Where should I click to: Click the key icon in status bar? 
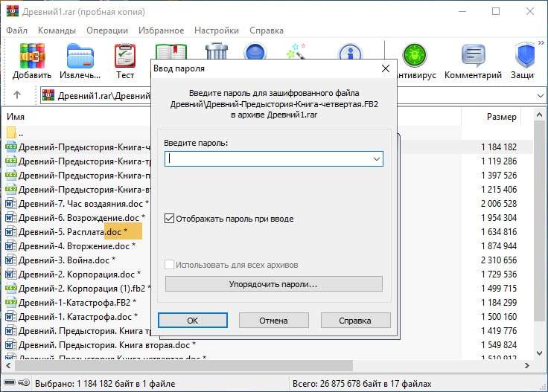(24, 382)
